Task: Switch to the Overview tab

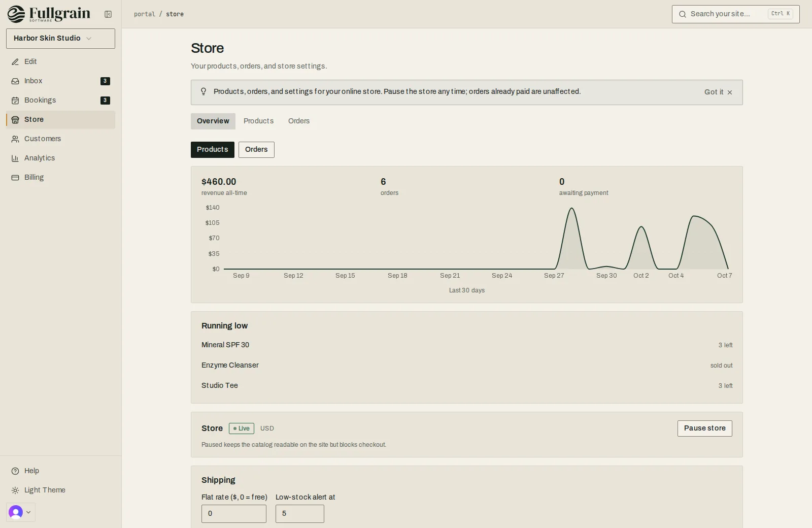Action: 213,121
